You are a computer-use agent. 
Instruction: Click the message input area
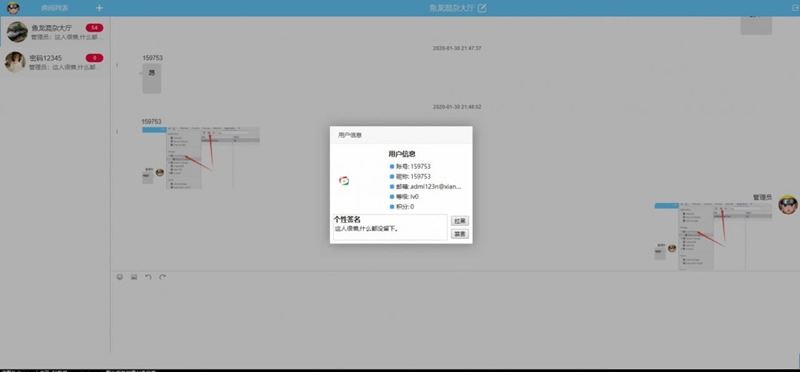click(454, 319)
